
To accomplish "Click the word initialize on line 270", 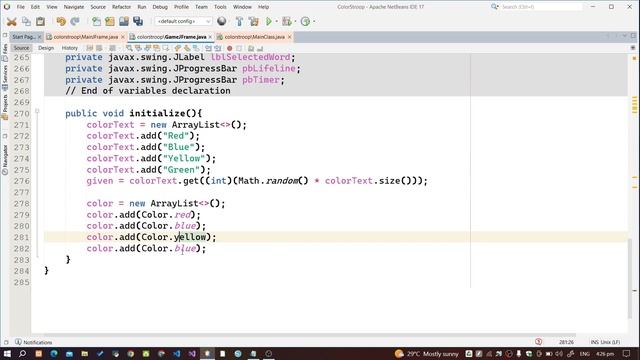I will coord(157,113).
